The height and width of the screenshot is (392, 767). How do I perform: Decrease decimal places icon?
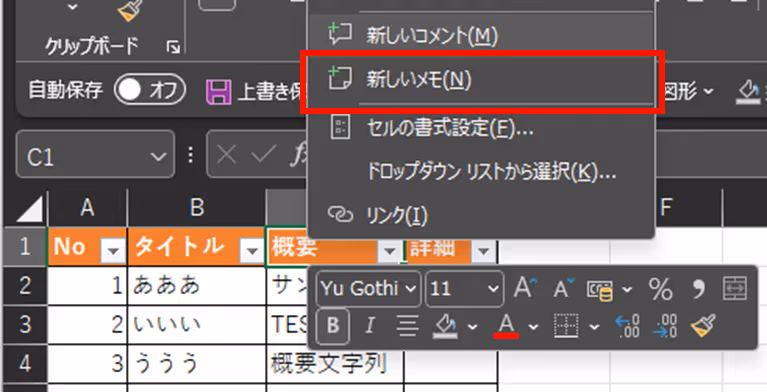[665, 326]
